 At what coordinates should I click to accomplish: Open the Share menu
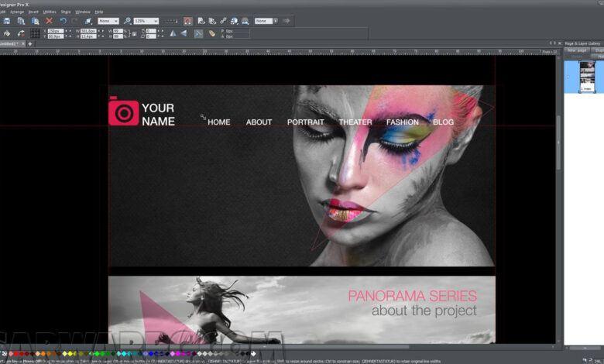click(x=66, y=12)
